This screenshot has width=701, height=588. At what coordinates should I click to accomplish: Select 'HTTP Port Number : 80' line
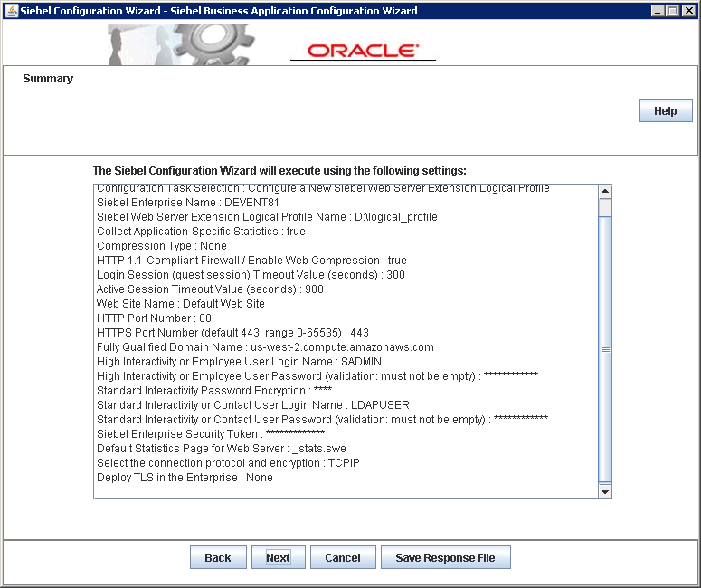pos(154,318)
